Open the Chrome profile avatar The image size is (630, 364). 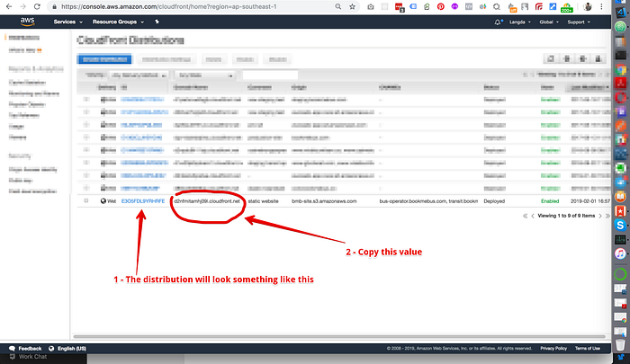tap(588, 7)
